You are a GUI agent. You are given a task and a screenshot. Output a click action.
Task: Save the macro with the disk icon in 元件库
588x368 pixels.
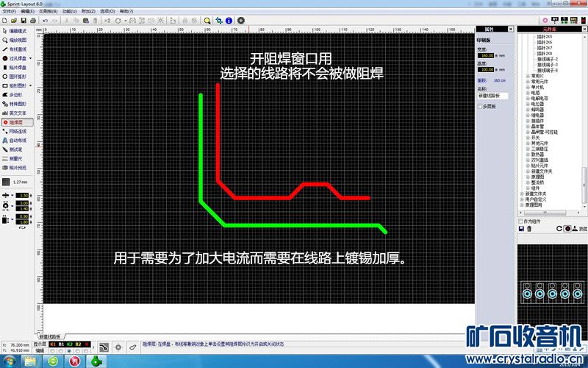[521, 229]
